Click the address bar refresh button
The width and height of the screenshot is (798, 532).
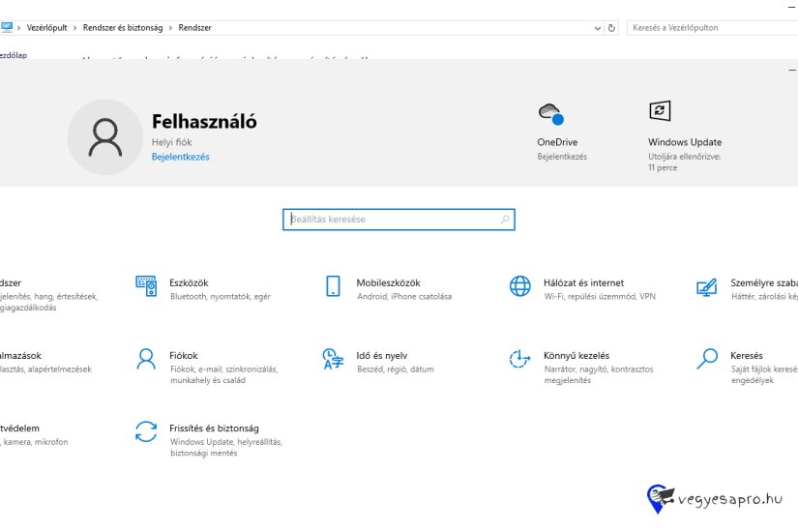click(613, 28)
